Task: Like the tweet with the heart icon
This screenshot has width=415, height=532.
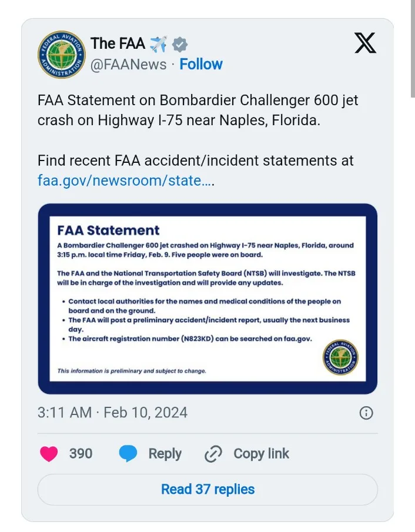Action: point(49,454)
